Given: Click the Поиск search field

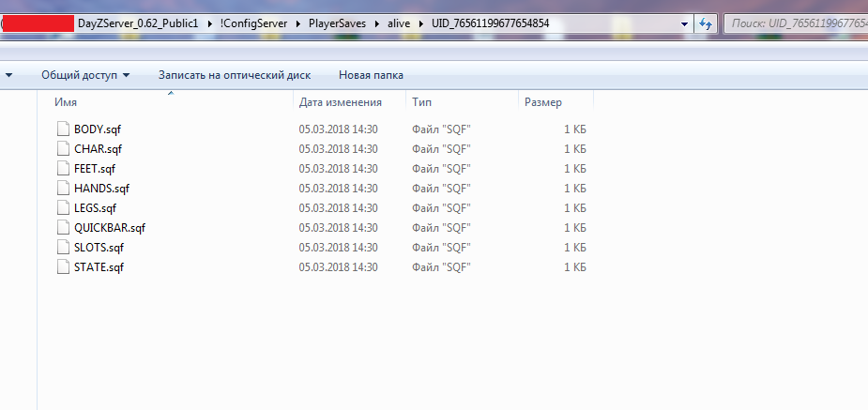Looking at the screenshot, I should coord(797,23).
